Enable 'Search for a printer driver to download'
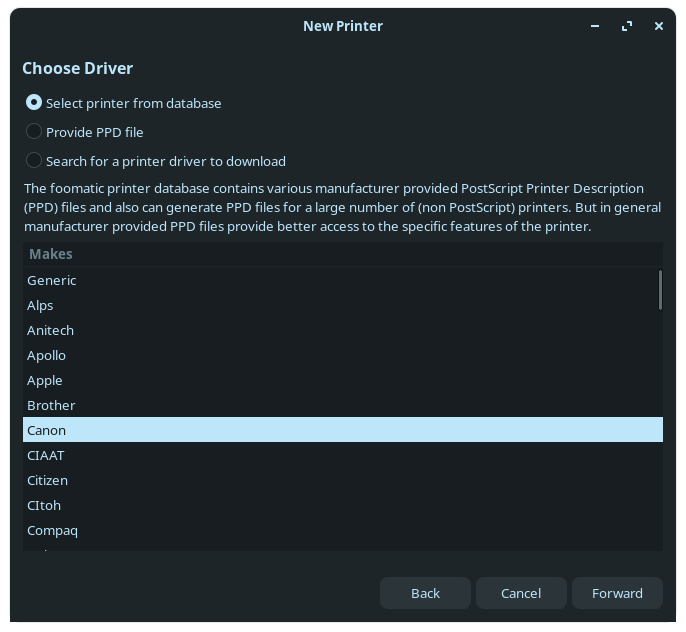This screenshot has width=686, height=632. click(x=34, y=161)
